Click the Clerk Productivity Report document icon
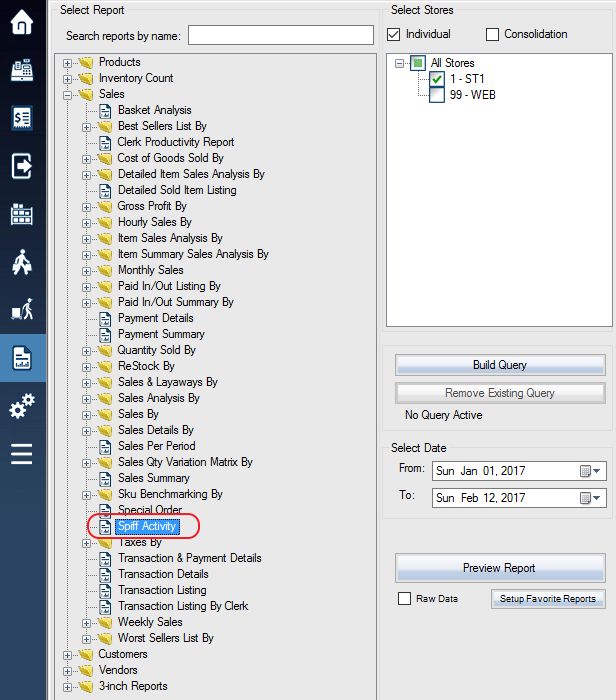The image size is (616, 700). pos(105,142)
